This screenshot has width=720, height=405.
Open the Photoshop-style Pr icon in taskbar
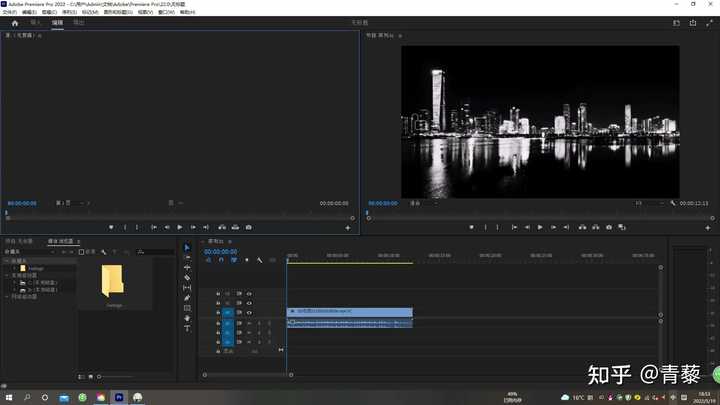pos(119,397)
